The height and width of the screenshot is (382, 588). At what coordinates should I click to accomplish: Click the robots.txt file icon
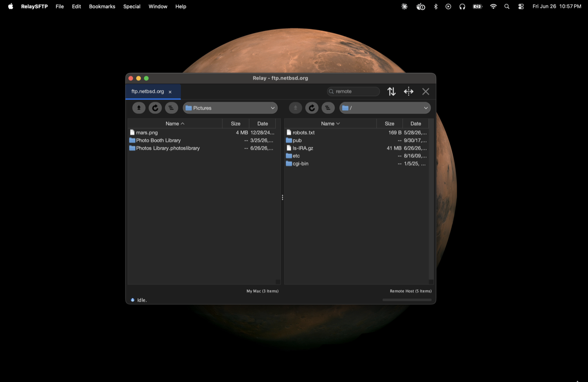click(x=289, y=132)
